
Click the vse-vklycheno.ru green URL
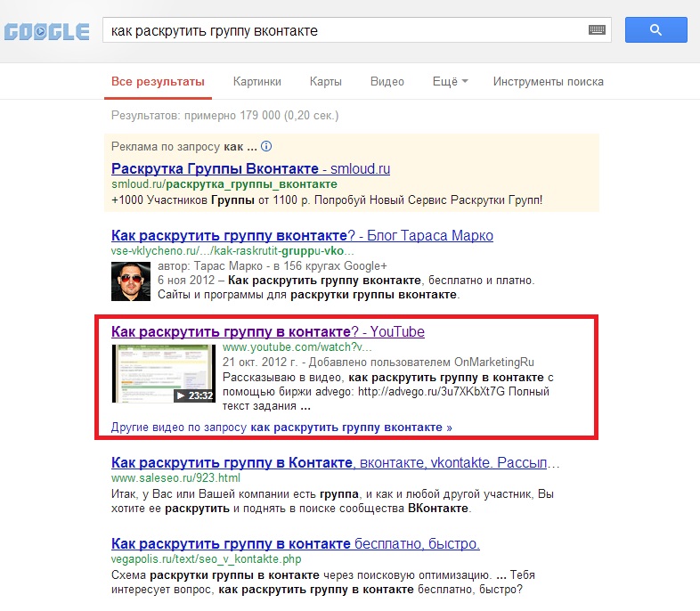pyautogui.click(x=232, y=251)
